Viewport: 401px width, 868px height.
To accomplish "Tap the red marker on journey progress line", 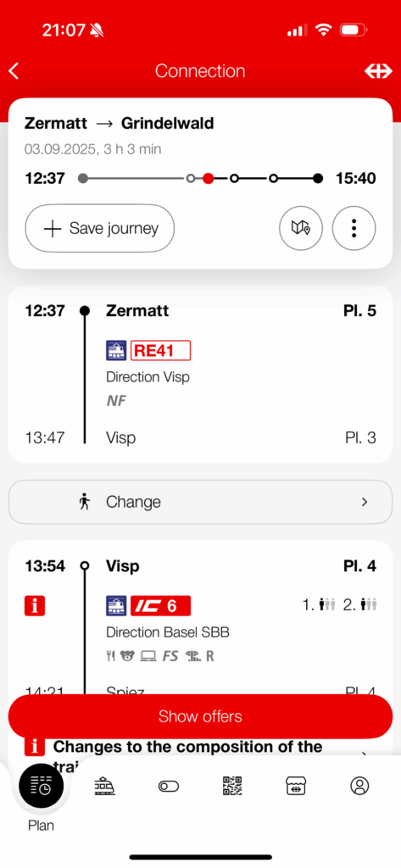I will [209, 178].
